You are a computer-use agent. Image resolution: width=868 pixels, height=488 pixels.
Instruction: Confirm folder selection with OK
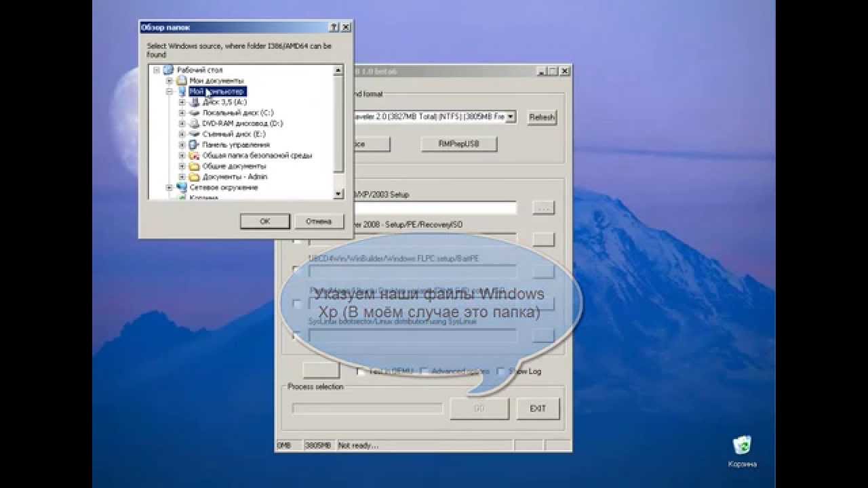(264, 222)
